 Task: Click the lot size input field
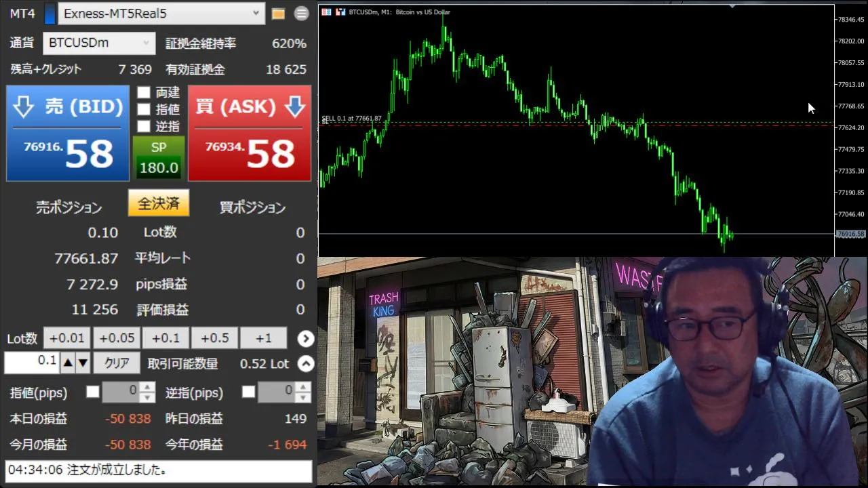pos(32,363)
